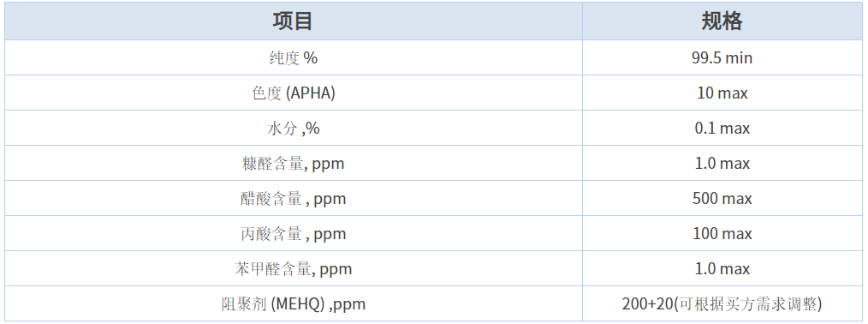Select the 100 max value cell
Image resolution: width=868 pixels, height=324 pixels.
722,233
